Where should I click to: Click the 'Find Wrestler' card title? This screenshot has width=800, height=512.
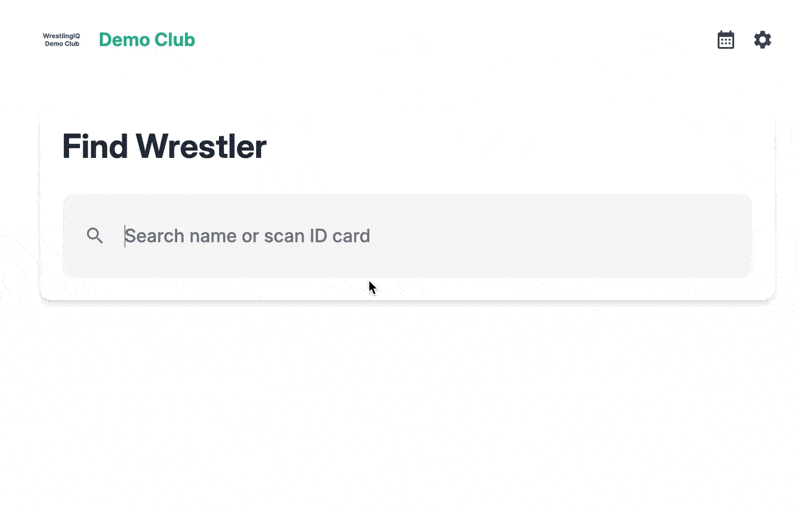click(164, 147)
